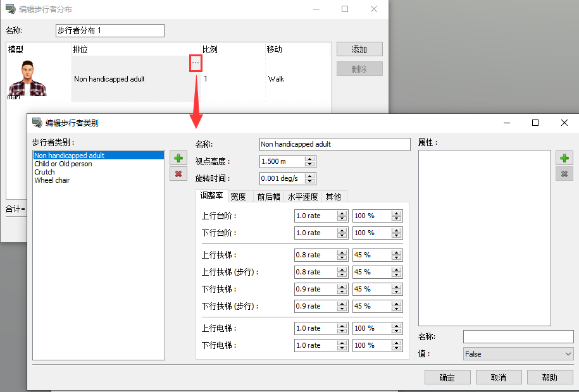
Task: Adjust 上行扶梯 (步行) percent spinner
Action: click(396, 272)
